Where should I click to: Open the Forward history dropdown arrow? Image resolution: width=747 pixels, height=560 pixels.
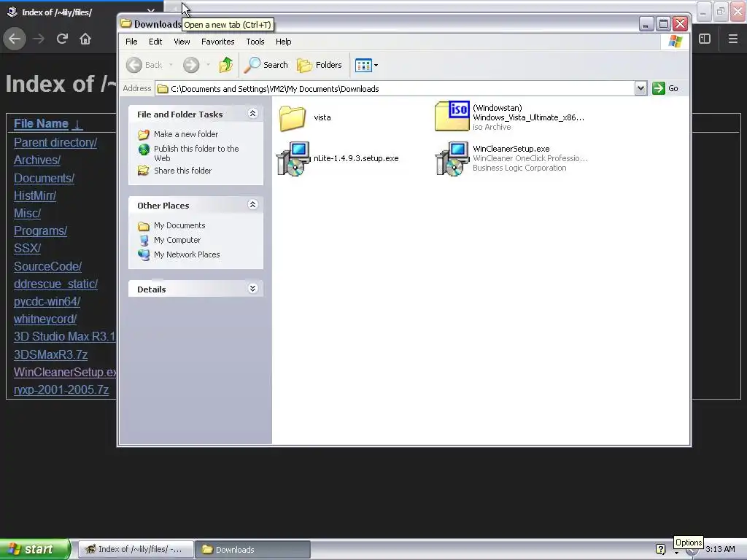click(208, 65)
